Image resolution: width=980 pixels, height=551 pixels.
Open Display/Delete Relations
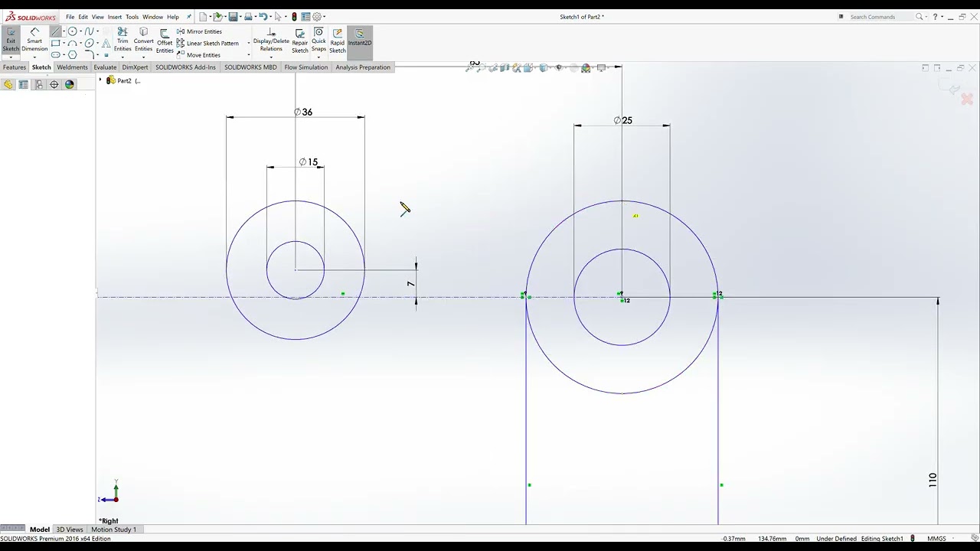pyautogui.click(x=271, y=41)
